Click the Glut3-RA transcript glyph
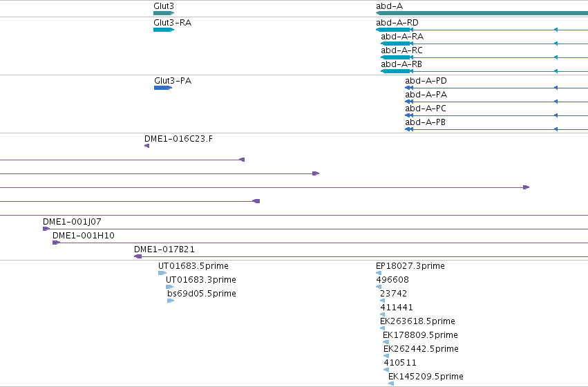Image resolution: width=588 pixels, height=387 pixels. point(164,30)
